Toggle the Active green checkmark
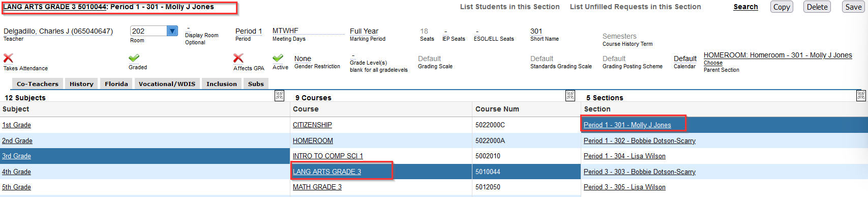 coord(278,58)
